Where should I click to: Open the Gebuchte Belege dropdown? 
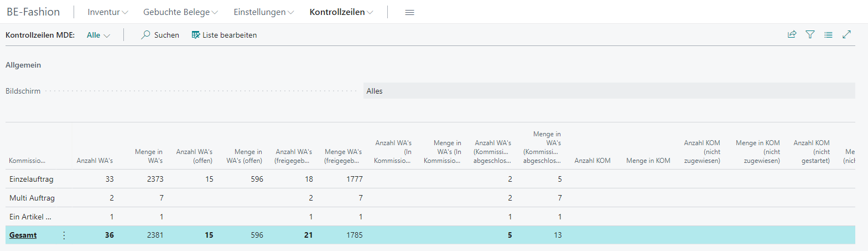pyautogui.click(x=180, y=12)
